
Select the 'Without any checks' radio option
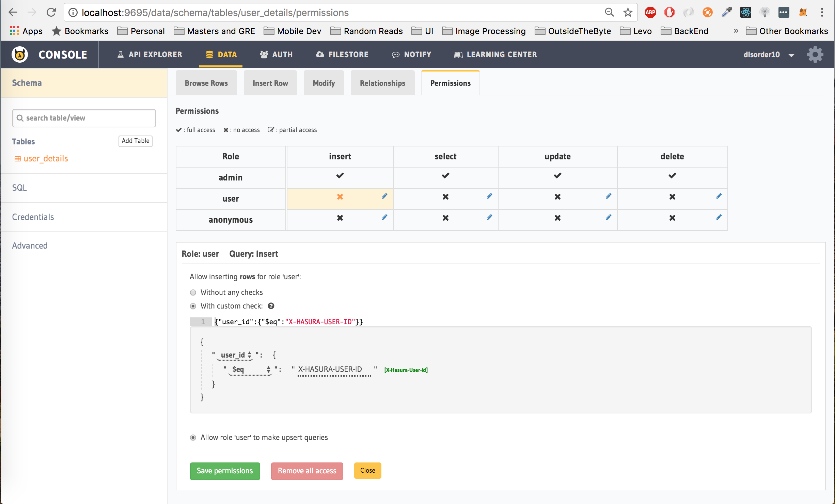click(x=193, y=293)
